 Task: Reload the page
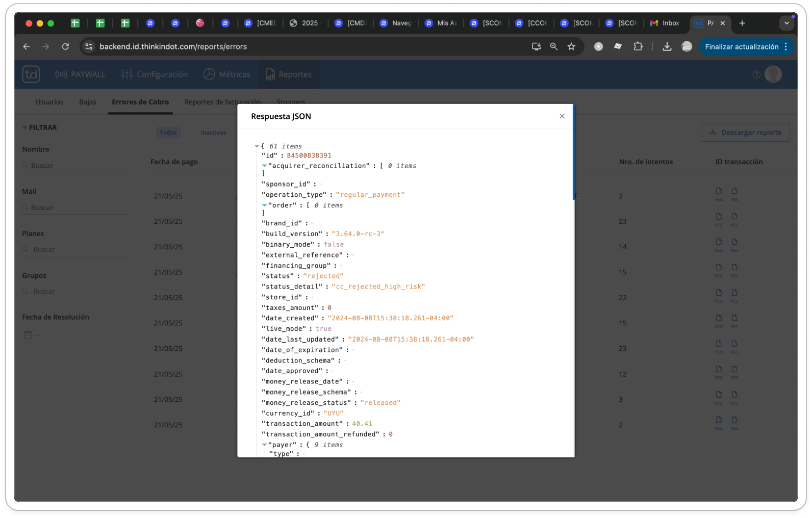coord(65,46)
